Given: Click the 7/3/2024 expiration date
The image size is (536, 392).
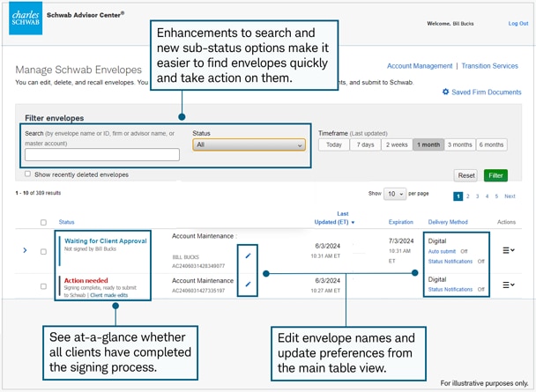Looking at the screenshot, I should tap(401, 241).
